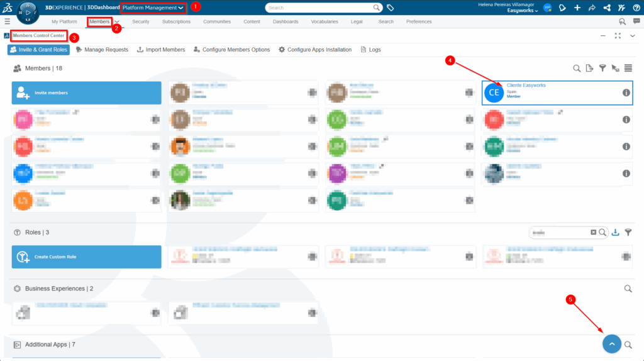The height and width of the screenshot is (361, 644).
Task: Click the Invite members button
Action: coord(86,93)
